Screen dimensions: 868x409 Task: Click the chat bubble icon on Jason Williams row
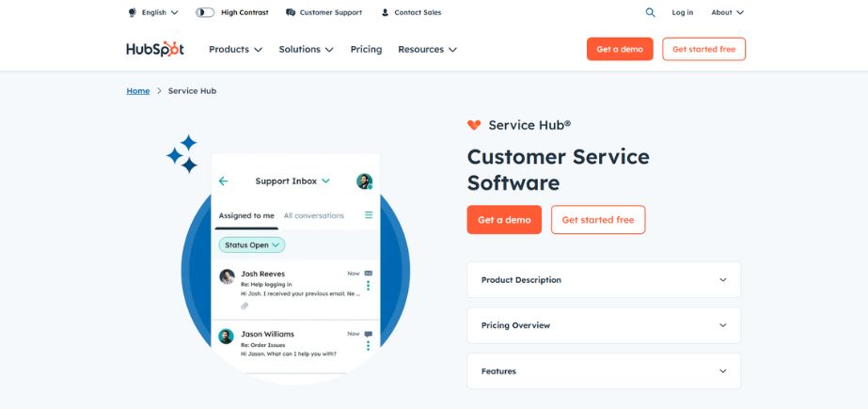(368, 335)
